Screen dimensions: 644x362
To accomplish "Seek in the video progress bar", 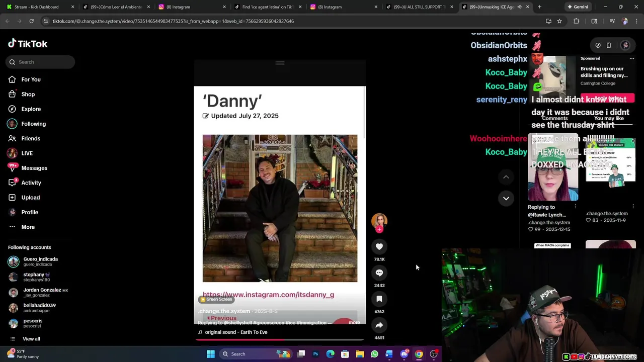I will (280, 340).
